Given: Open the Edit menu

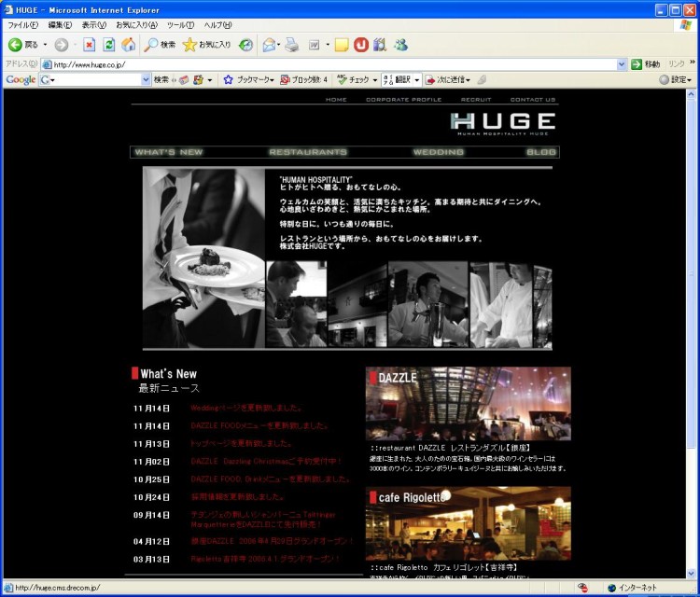Looking at the screenshot, I should pyautogui.click(x=60, y=25).
